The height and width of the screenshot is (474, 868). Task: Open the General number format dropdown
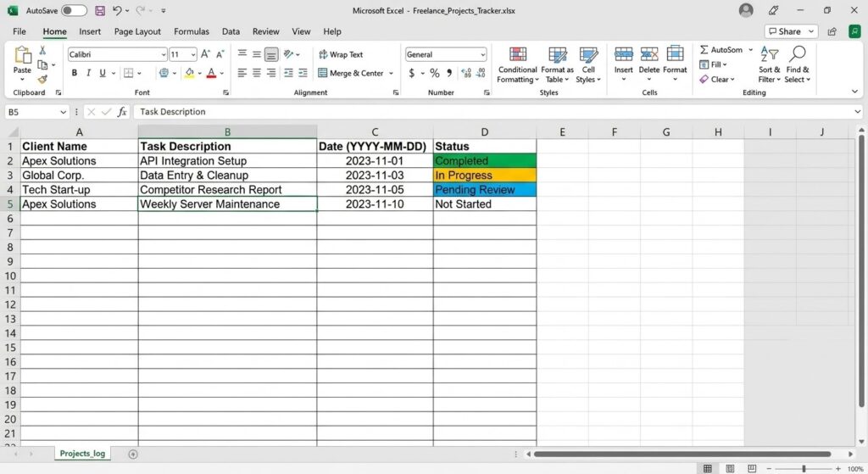coord(482,54)
